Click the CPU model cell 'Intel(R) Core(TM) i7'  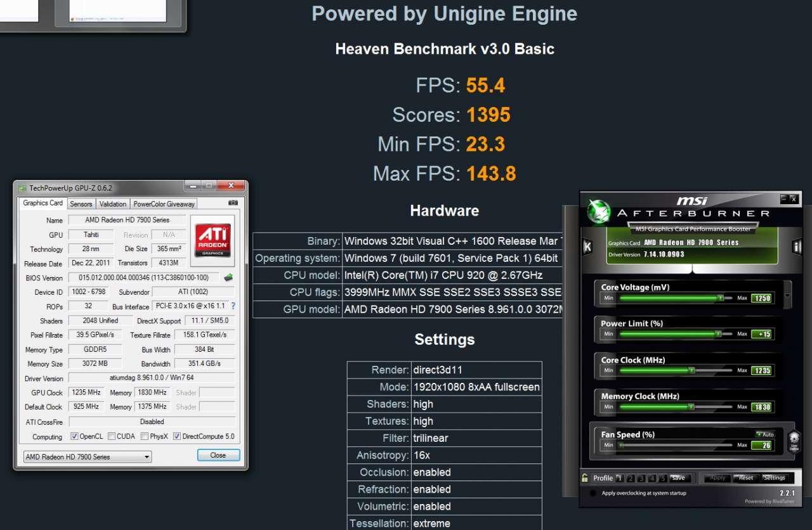[x=452, y=275]
